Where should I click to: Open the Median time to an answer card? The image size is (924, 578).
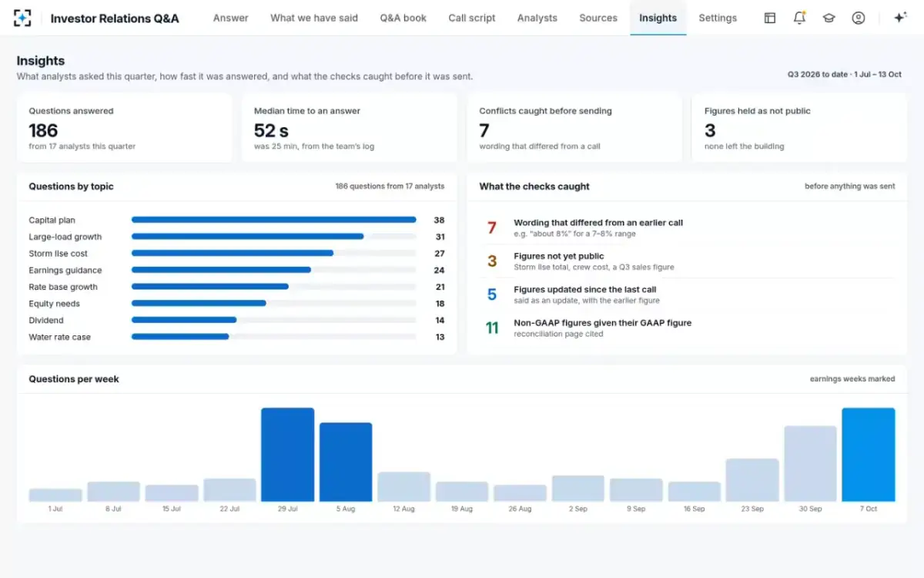(350, 128)
